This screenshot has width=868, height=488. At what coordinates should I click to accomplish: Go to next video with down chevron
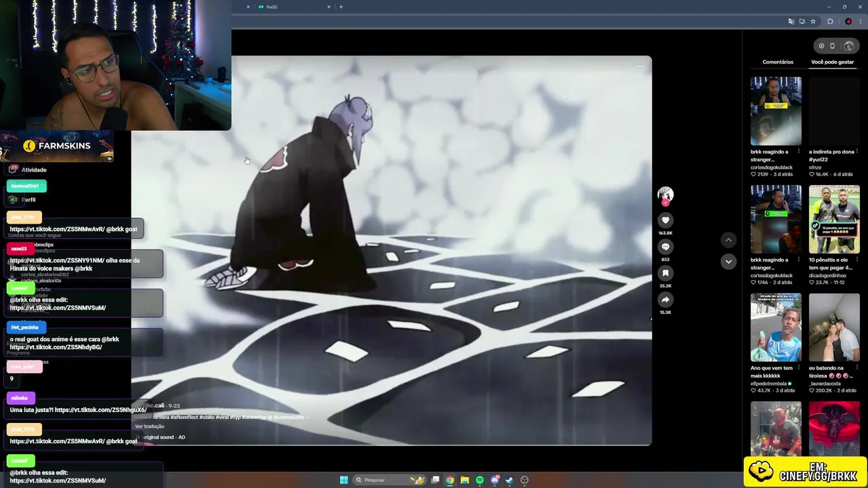tap(728, 261)
